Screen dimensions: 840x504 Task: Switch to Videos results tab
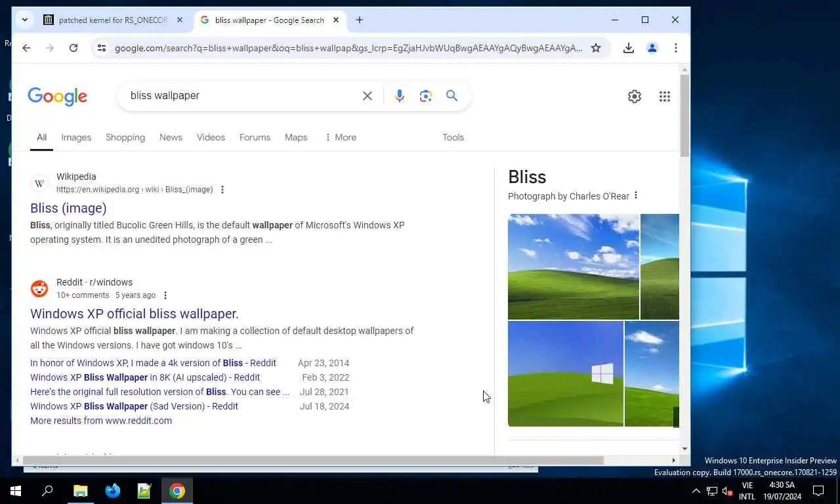(211, 137)
